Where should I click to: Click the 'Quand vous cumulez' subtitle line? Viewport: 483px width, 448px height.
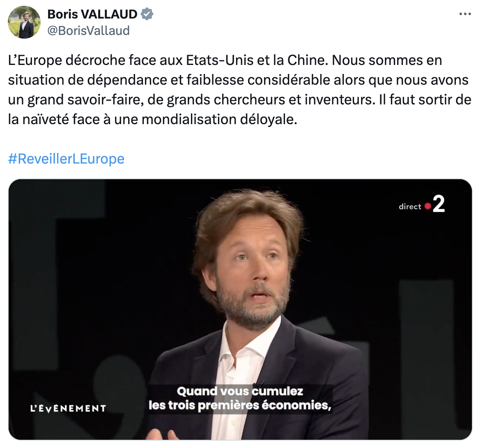(x=240, y=391)
